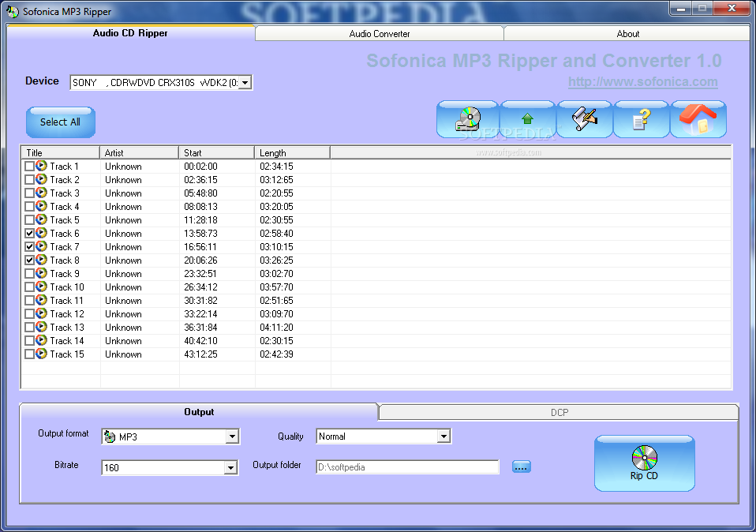Select start time 43:12:25

(200, 354)
